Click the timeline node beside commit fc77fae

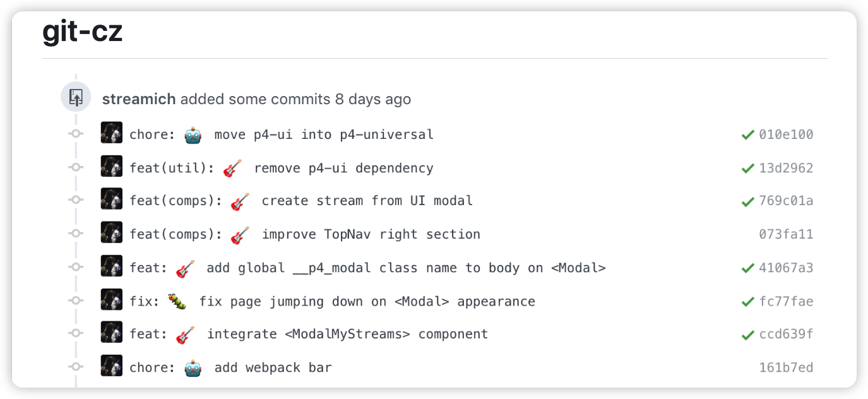coord(76,301)
